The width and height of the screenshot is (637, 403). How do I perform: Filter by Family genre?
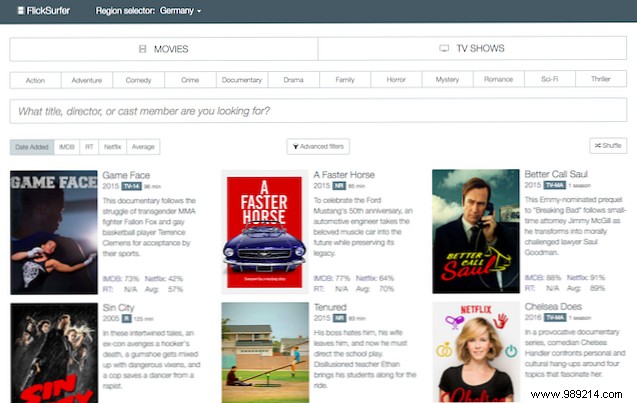tap(345, 80)
